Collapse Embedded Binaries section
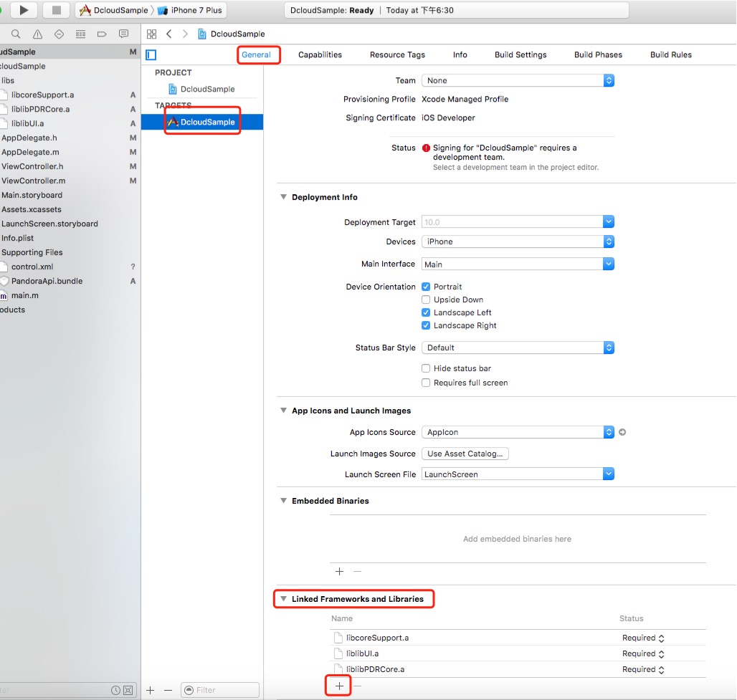This screenshot has width=737, height=700. tap(283, 501)
